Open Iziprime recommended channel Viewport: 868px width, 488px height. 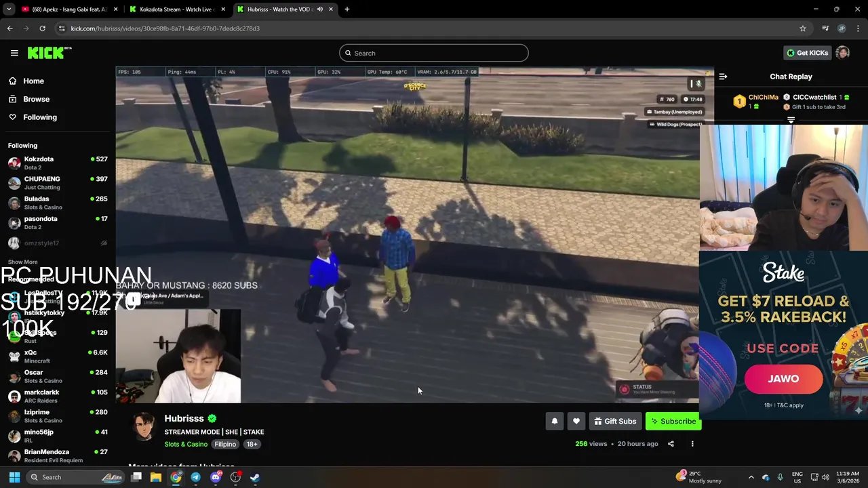pyautogui.click(x=58, y=415)
